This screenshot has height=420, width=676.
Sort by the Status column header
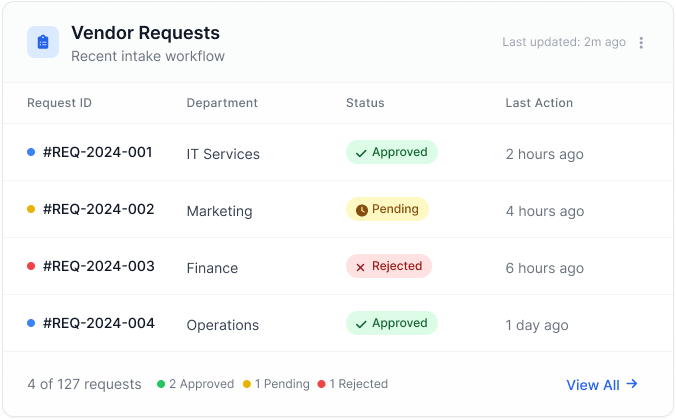(x=365, y=103)
